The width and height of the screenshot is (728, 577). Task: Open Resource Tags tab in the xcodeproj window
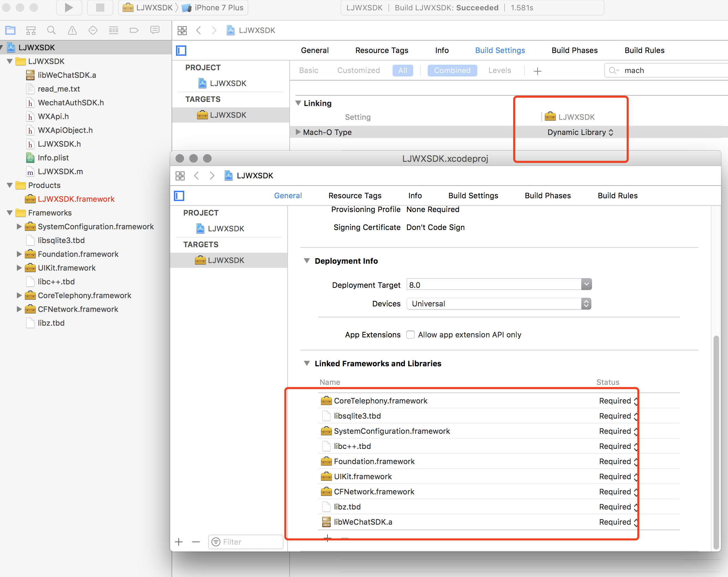[x=355, y=196]
